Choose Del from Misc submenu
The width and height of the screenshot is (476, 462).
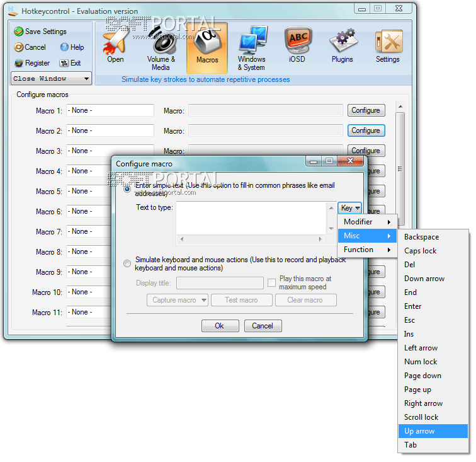pos(433,265)
